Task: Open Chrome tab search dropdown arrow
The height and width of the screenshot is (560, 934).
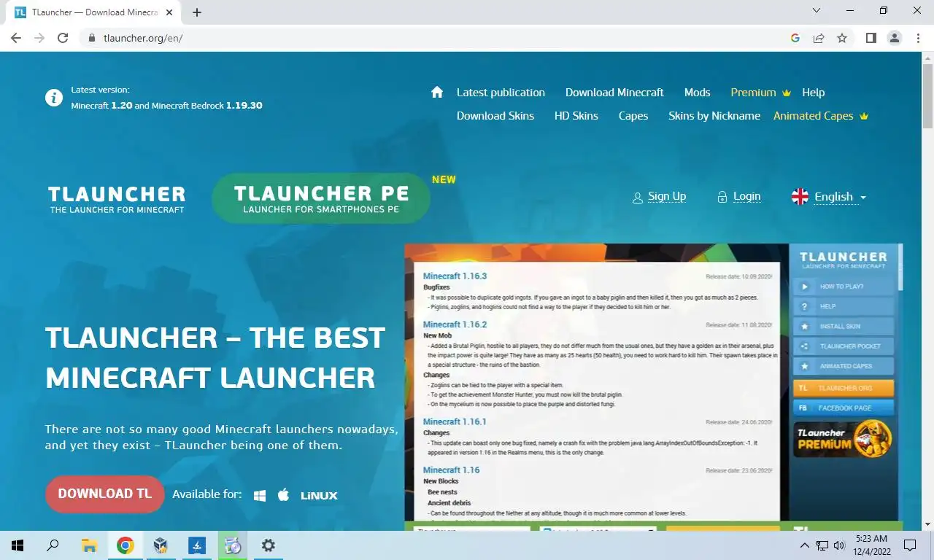Action: (817, 11)
